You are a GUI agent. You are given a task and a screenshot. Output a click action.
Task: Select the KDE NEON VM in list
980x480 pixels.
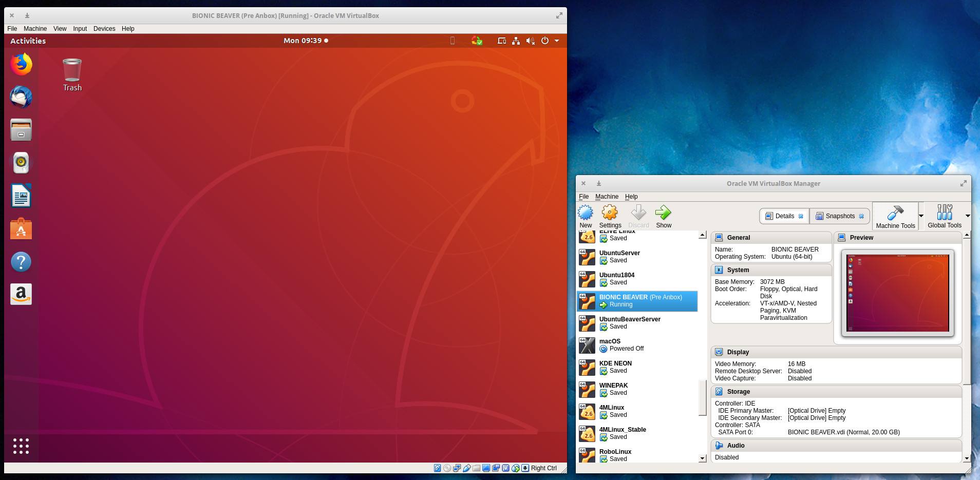(637, 367)
